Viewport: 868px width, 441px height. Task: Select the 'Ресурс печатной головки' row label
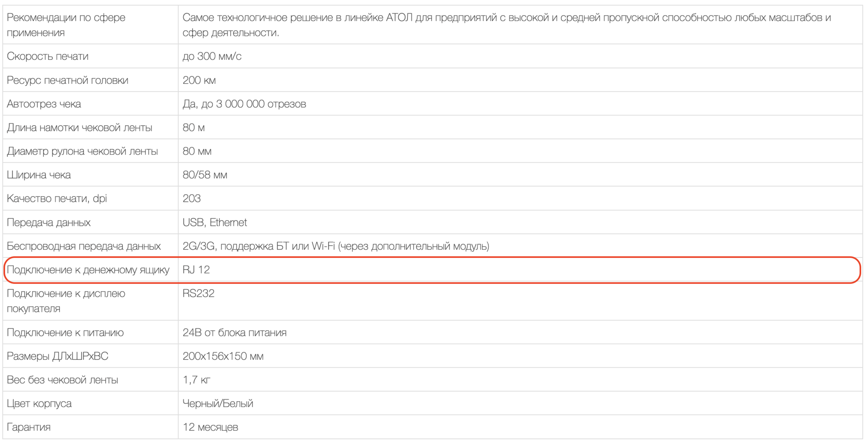pyautogui.click(x=67, y=80)
